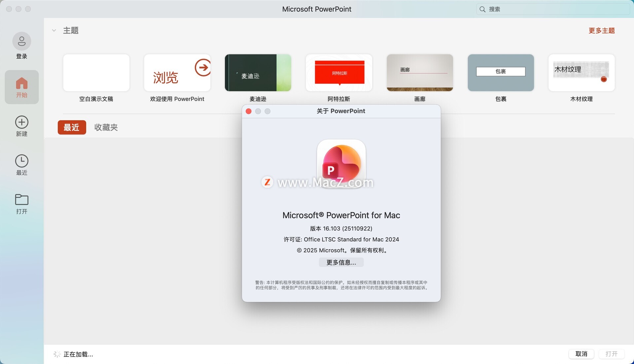634x364 pixels.
Task: Click the sign-in avatar icon
Action: [x=22, y=41]
